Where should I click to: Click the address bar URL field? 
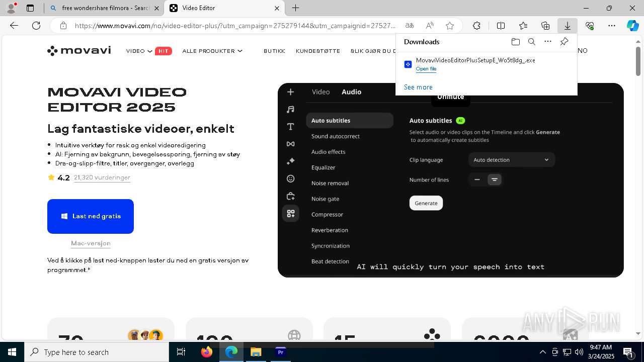tap(235, 26)
